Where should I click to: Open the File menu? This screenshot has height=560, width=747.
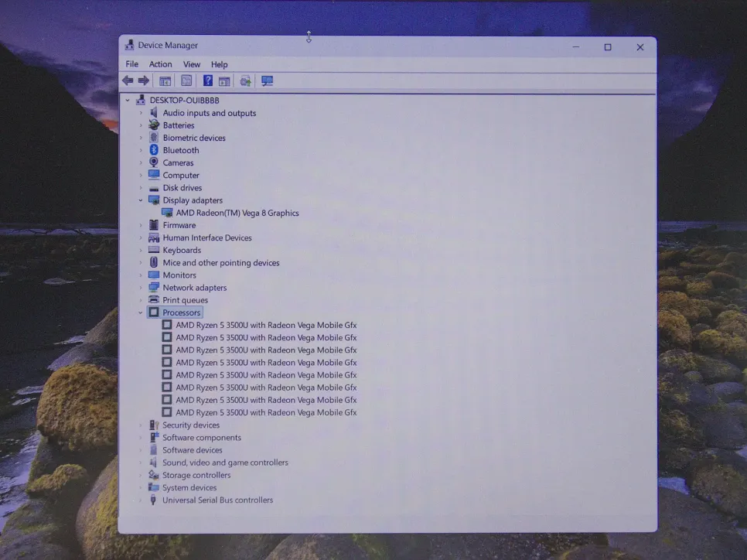[x=132, y=64]
